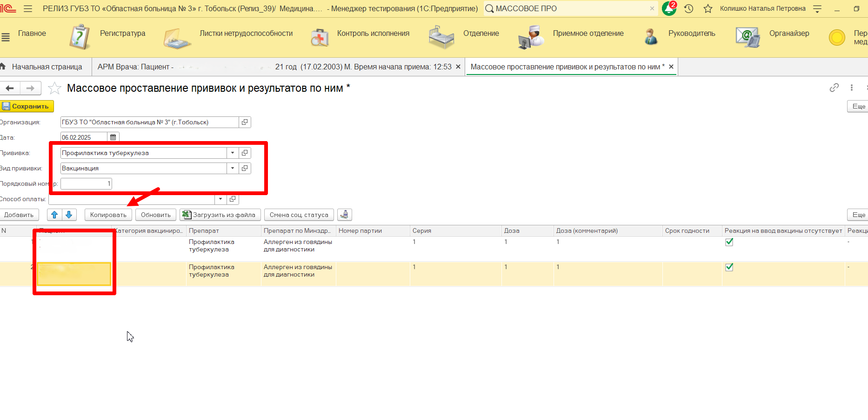The width and height of the screenshot is (868, 420).
Task: Click Загрузить из файла button
Action: (x=220, y=215)
